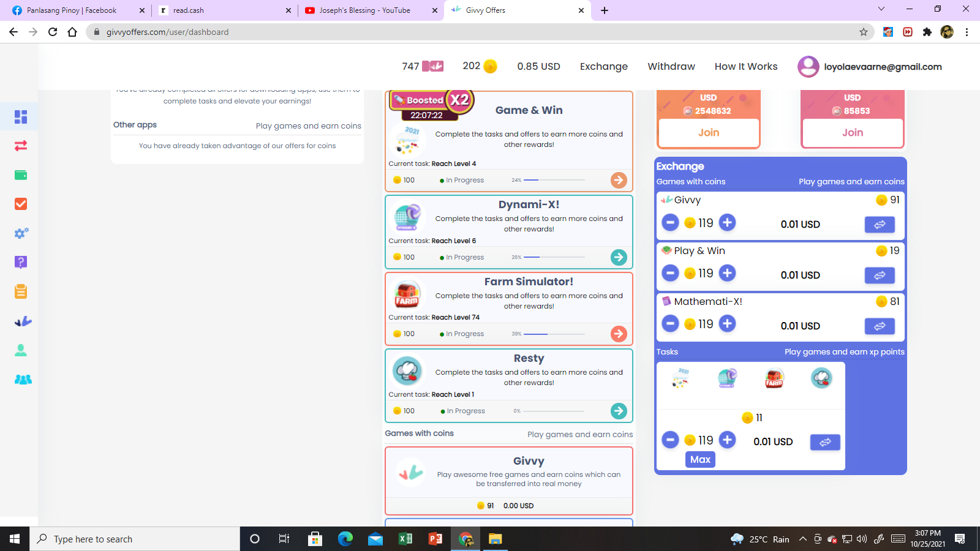Close the read.cash tab
Viewport: 980px width, 551px height.
tap(288, 10)
